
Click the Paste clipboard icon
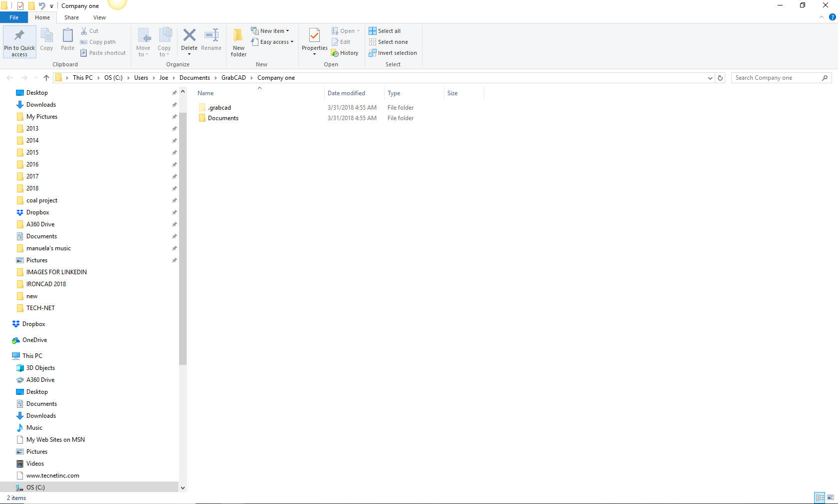pyautogui.click(x=67, y=36)
